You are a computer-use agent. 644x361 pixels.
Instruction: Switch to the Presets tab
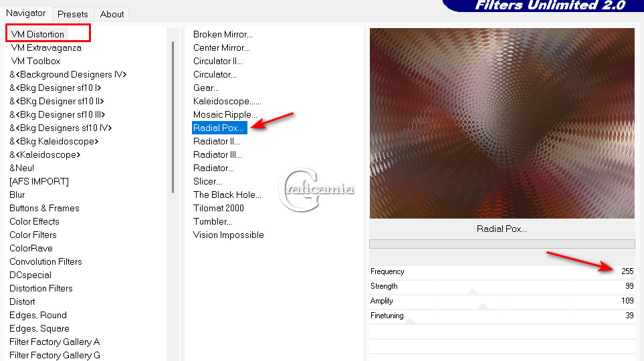click(73, 14)
